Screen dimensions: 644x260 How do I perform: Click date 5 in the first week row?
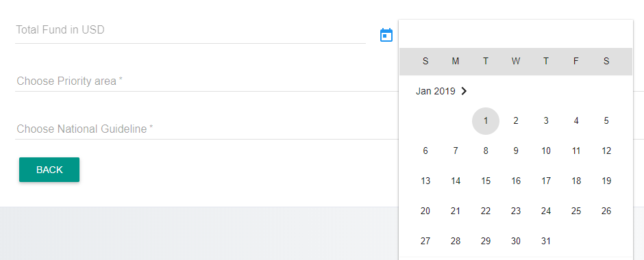pos(606,121)
